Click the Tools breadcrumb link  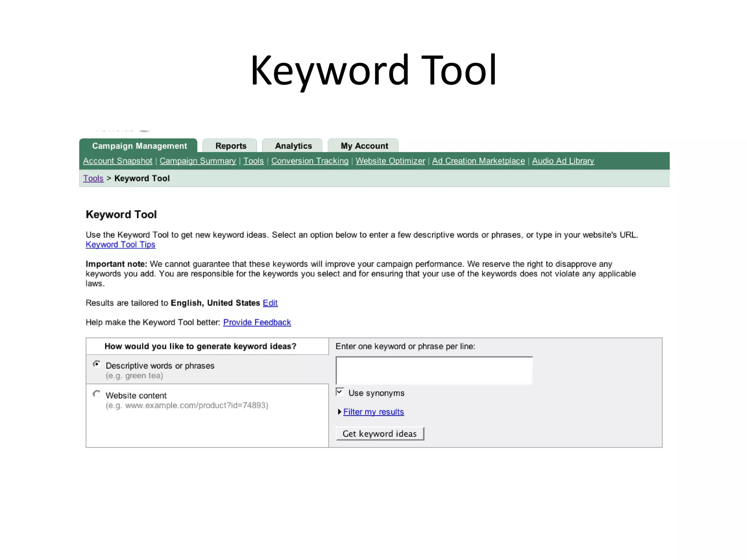(x=93, y=178)
